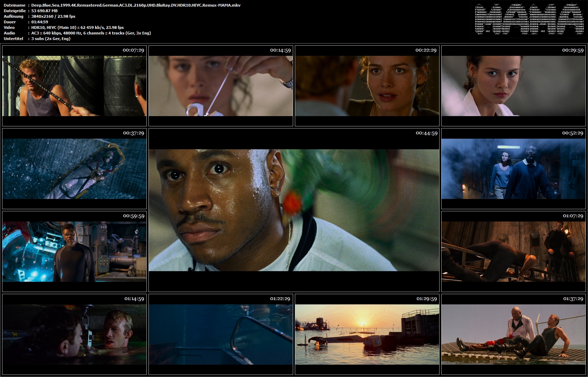Open the sunset frame at 01:29:59
The height and width of the screenshot is (377, 588).
tap(367, 334)
